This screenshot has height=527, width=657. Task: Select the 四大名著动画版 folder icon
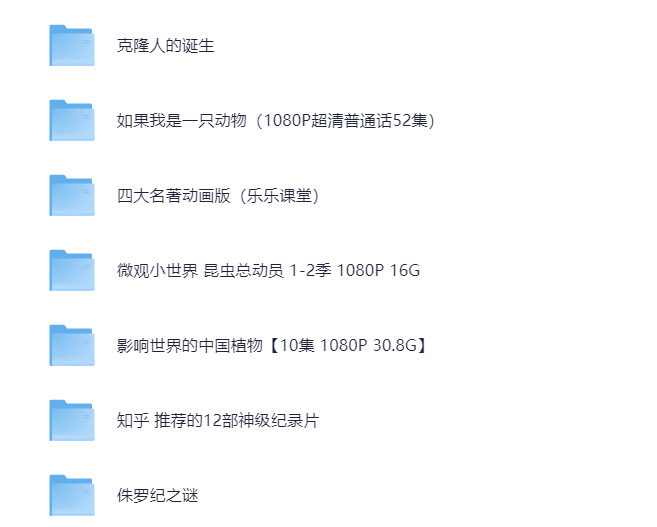(x=71, y=196)
